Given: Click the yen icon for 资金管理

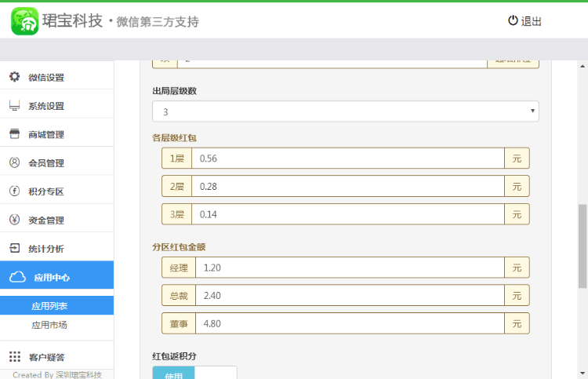Looking at the screenshot, I should 15,220.
